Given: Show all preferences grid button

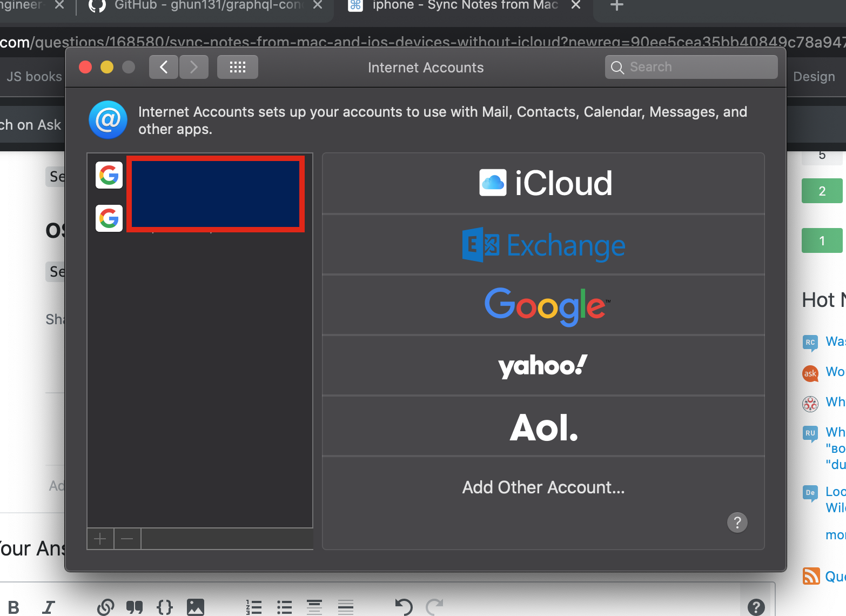Looking at the screenshot, I should pos(238,67).
